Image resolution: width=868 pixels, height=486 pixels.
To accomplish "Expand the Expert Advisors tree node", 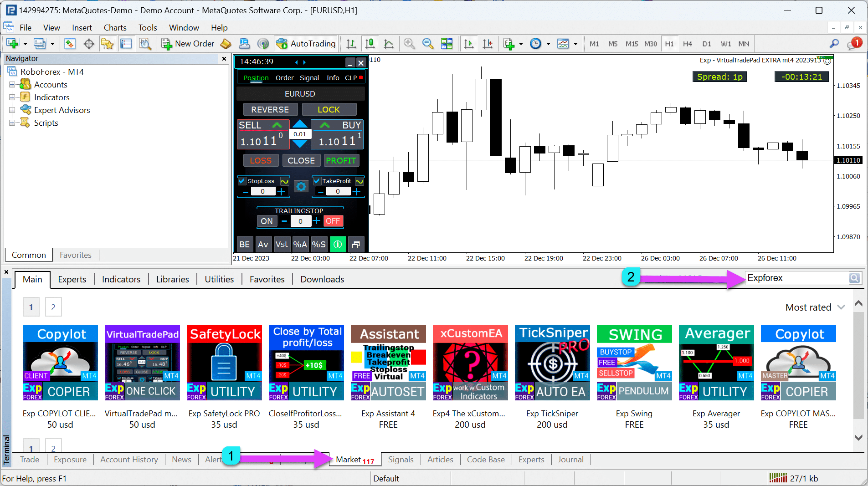I will [x=12, y=110].
